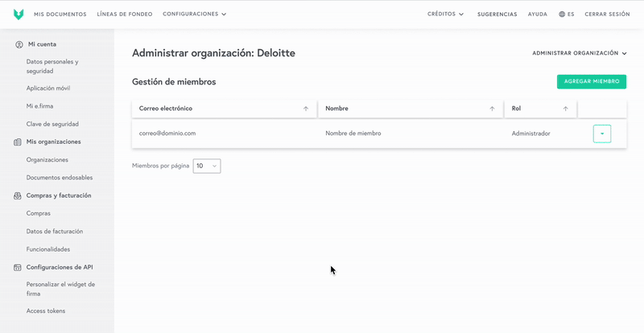The image size is (644, 333).
Task: Open Ayuda page
Action: (538, 14)
